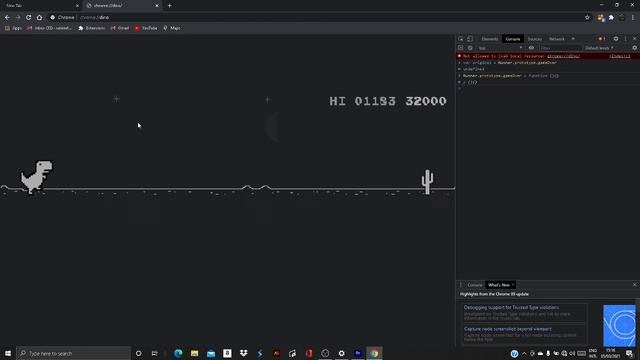This screenshot has height=360, width=640.
Task: Open the Default levels dropdown
Action: (599, 48)
